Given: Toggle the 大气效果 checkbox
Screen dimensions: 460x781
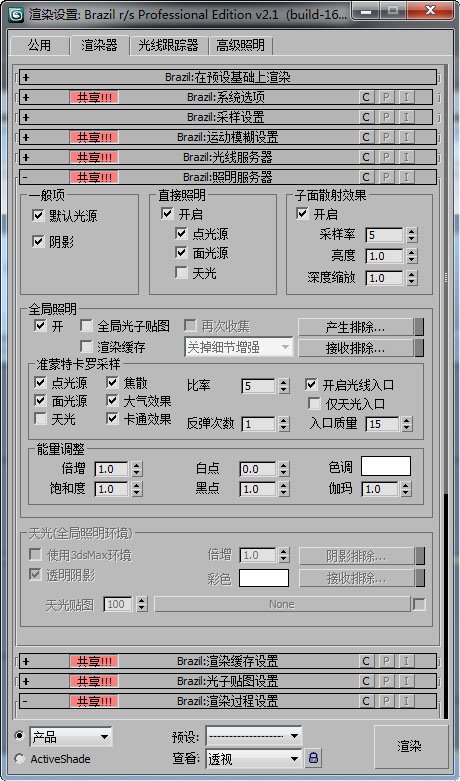Looking at the screenshot, I should 112,400.
